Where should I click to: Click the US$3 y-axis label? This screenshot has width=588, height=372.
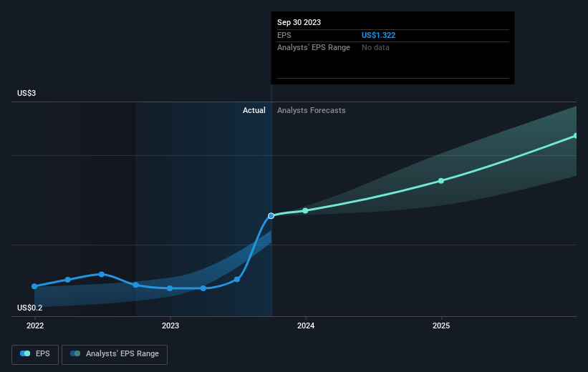coord(26,93)
